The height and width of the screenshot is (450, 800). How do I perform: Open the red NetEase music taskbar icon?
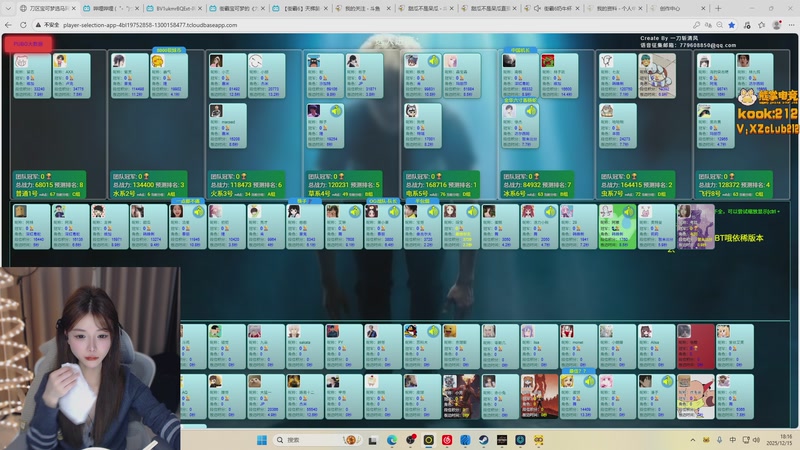point(447,440)
